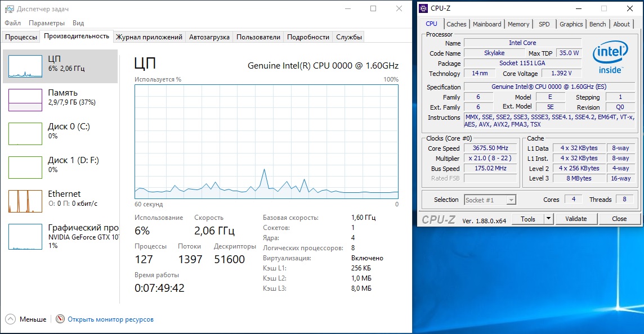
Task: Select the Диск 0 (C:) graph thumbnail
Action: tap(25, 134)
